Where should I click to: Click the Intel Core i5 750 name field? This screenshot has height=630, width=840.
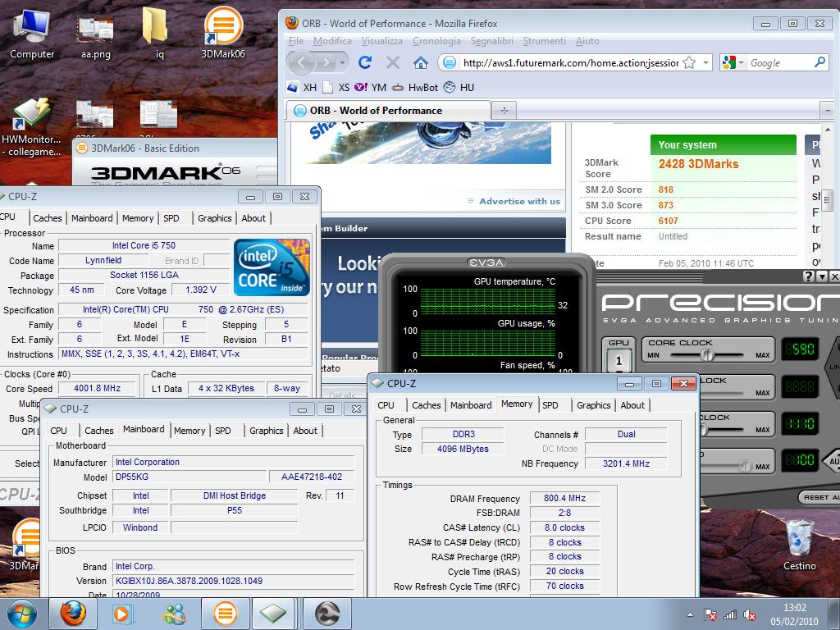(144, 245)
